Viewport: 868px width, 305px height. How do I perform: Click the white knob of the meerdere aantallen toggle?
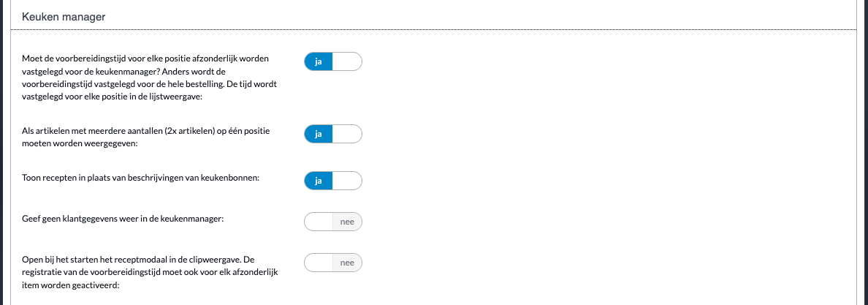coord(347,135)
